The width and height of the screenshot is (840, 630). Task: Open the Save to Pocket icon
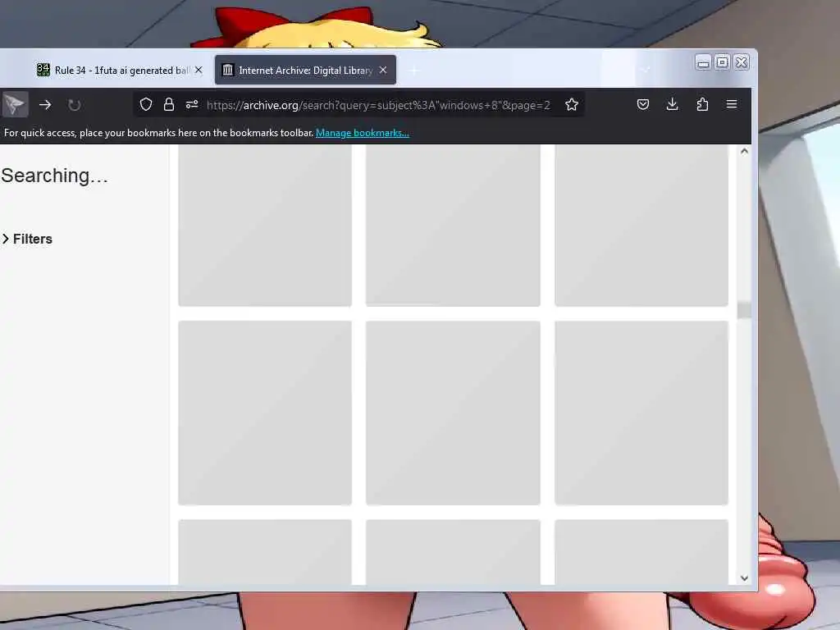[643, 104]
